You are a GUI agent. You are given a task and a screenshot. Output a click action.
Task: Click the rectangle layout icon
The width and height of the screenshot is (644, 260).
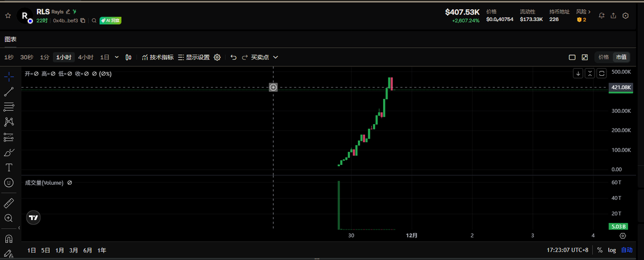(572, 57)
